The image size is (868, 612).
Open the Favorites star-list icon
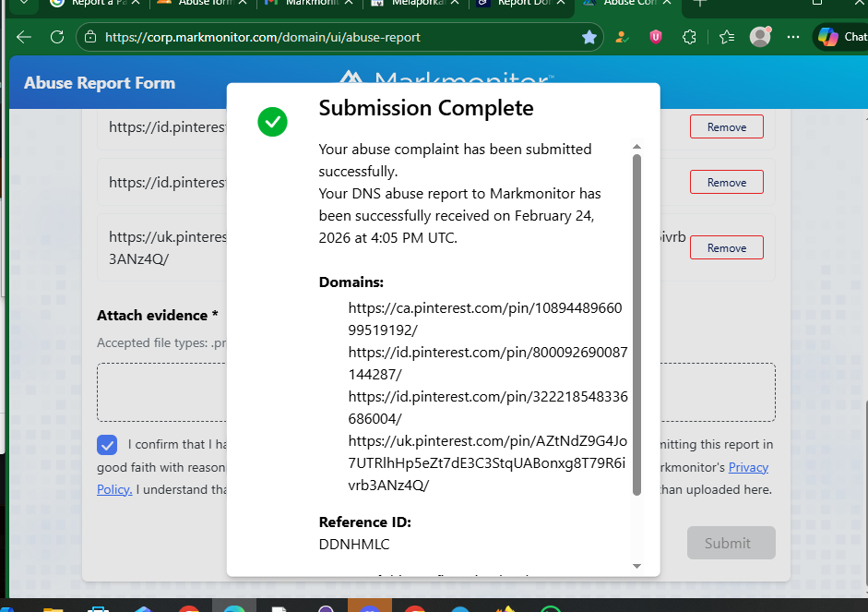(x=727, y=37)
